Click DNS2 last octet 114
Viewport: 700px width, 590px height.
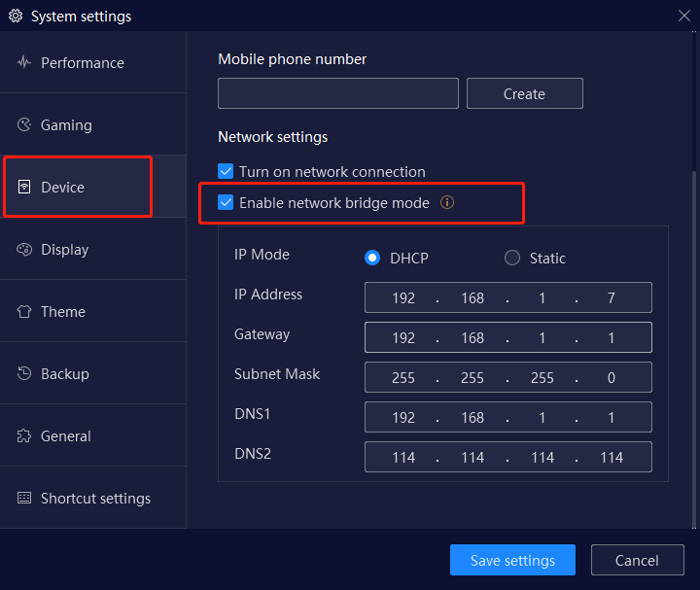[612, 457]
